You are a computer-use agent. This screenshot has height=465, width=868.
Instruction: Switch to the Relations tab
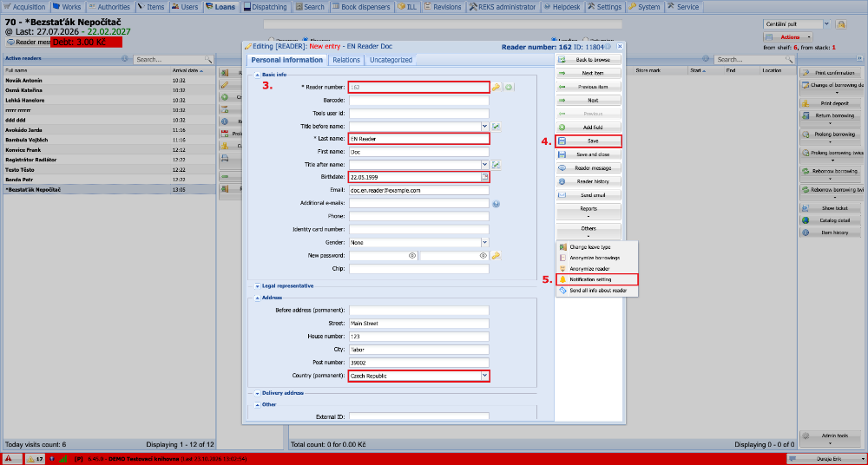click(x=346, y=60)
